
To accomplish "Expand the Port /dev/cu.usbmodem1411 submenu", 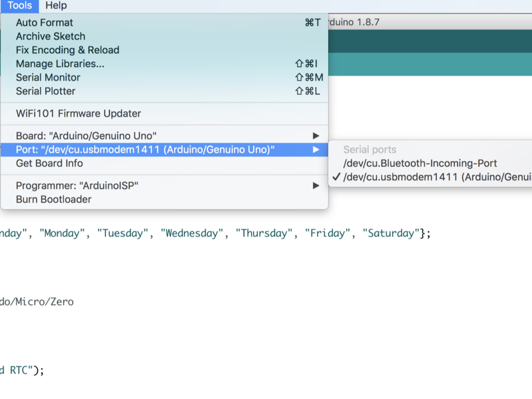I will [x=164, y=150].
